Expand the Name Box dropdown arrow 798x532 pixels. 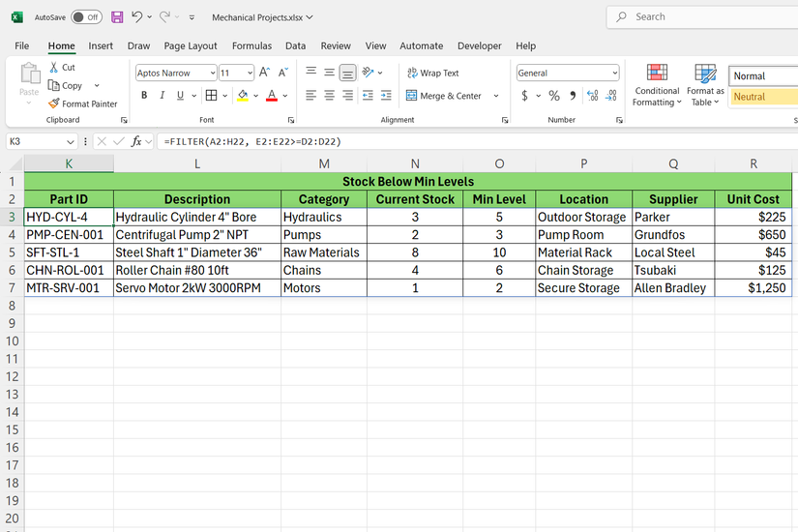click(x=71, y=141)
